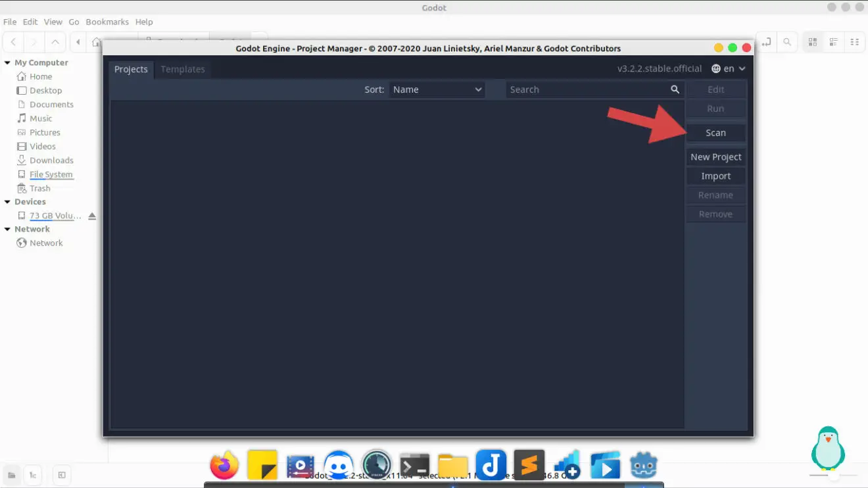Open the File menu in file manager
Viewport: 868px width, 488px height.
click(x=10, y=22)
